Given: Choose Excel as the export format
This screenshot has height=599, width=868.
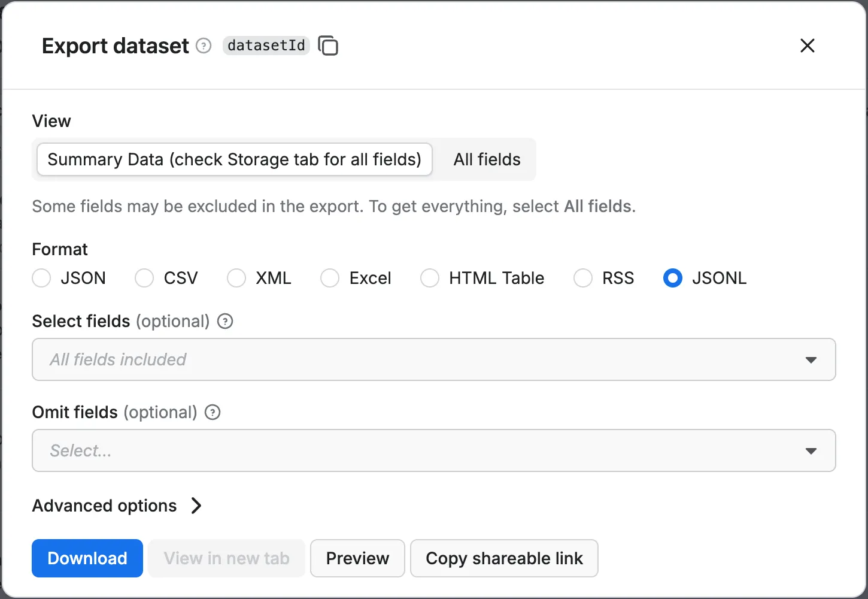Looking at the screenshot, I should tap(330, 278).
